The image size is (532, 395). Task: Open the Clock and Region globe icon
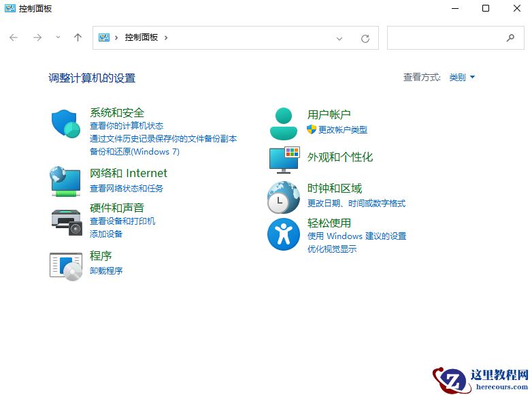[284, 197]
